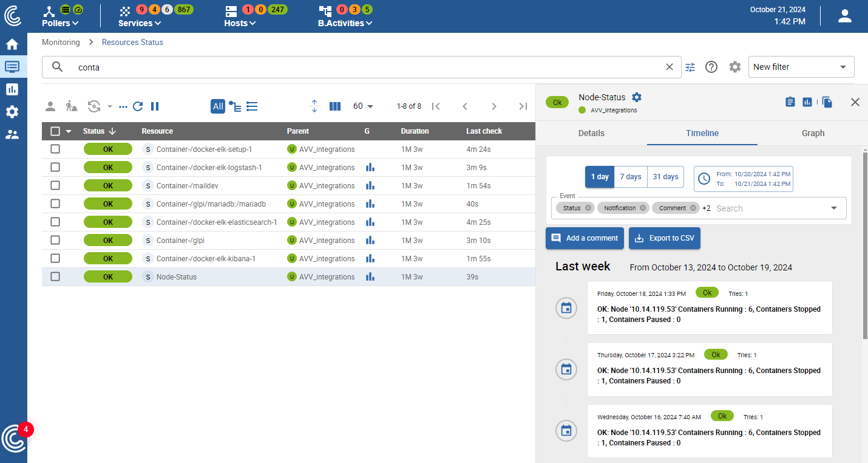The height and width of the screenshot is (463, 868).
Task: Pause automatic refresh of resources
Action: pyautogui.click(x=154, y=106)
